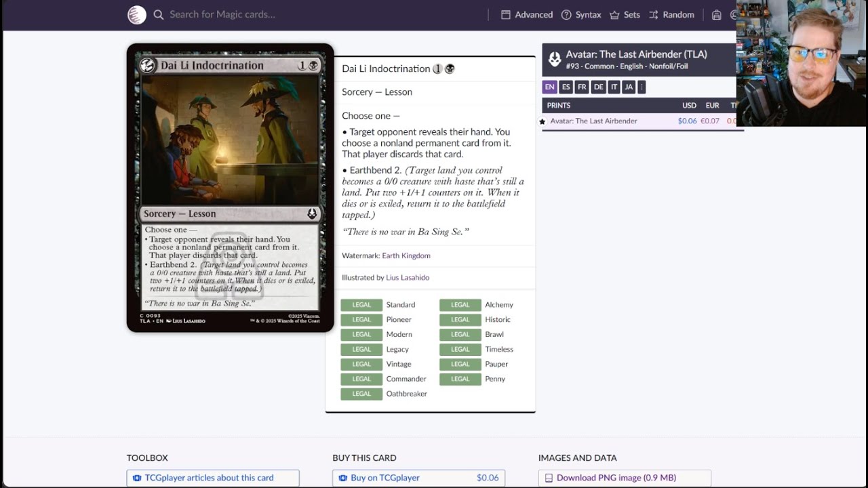The width and height of the screenshot is (868, 488).
Task: Open the Avatar: The Last Airbender print row
Action: pyautogui.click(x=639, y=121)
